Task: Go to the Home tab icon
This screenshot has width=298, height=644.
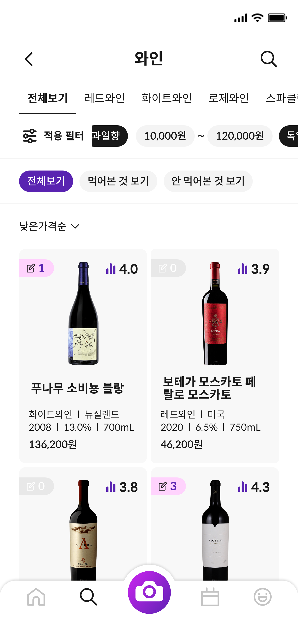Action: point(36,597)
